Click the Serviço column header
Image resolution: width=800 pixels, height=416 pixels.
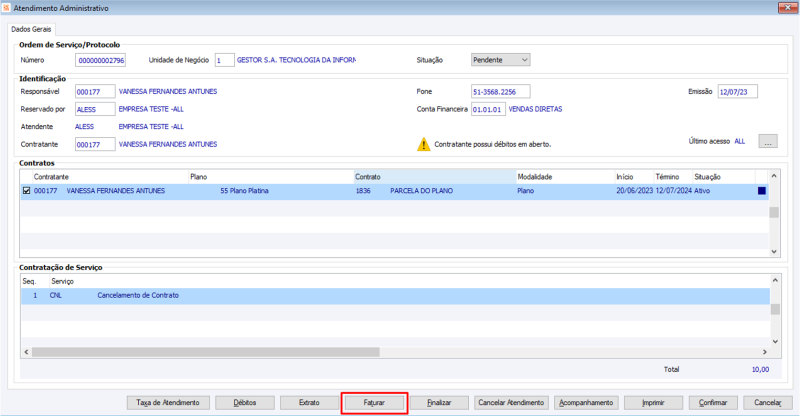[409, 281]
